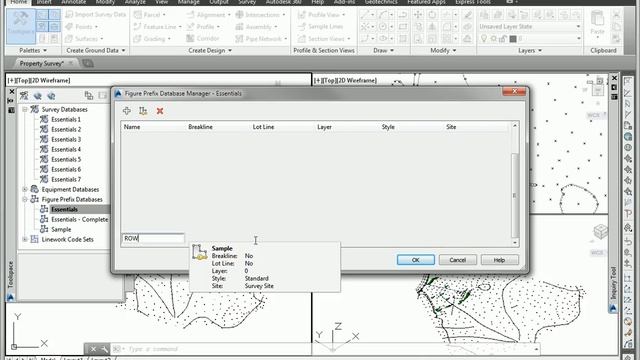The image size is (640, 360).
Task: Expand the Modify panel dropdown
Action: (x=443, y=50)
